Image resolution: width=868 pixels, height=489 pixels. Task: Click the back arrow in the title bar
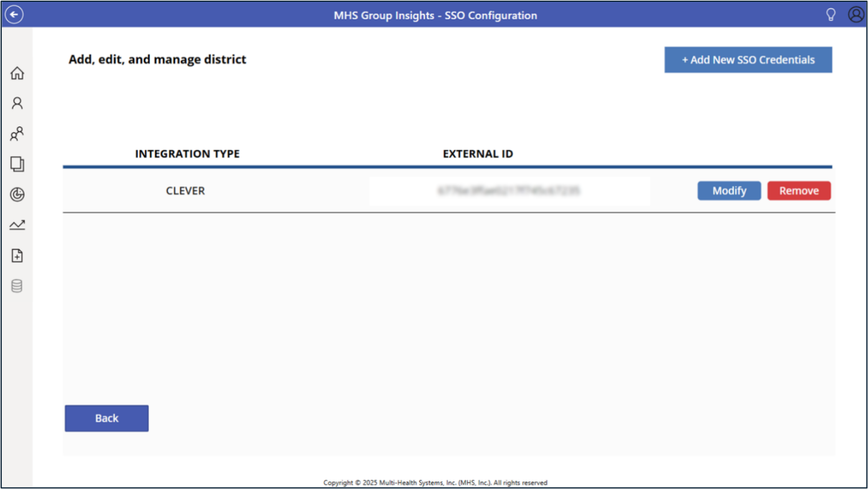tap(14, 15)
